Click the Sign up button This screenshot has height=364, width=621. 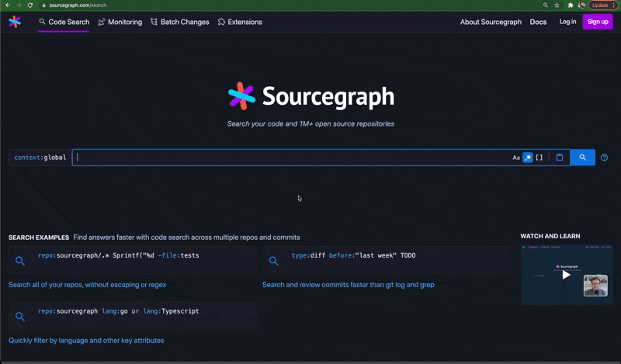pos(598,22)
